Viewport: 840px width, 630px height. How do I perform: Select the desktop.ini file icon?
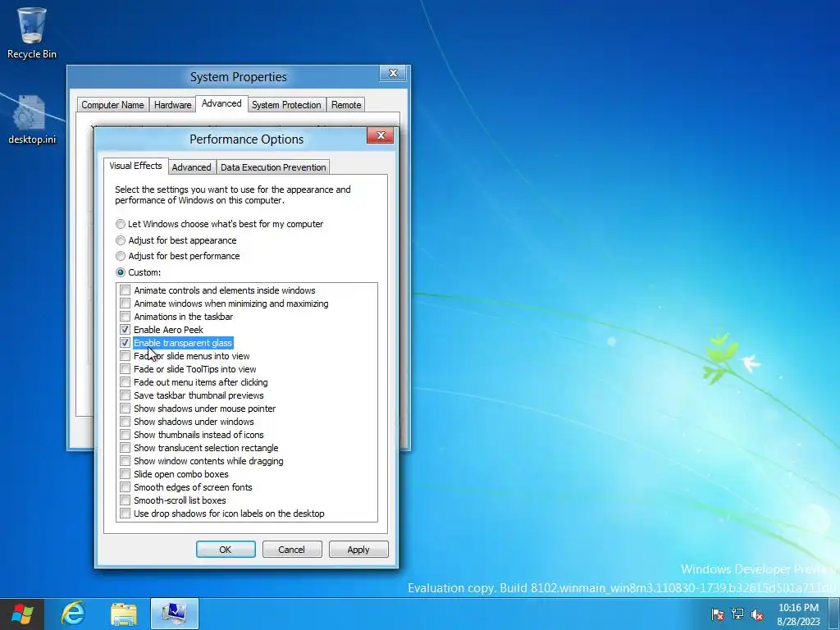click(32, 120)
